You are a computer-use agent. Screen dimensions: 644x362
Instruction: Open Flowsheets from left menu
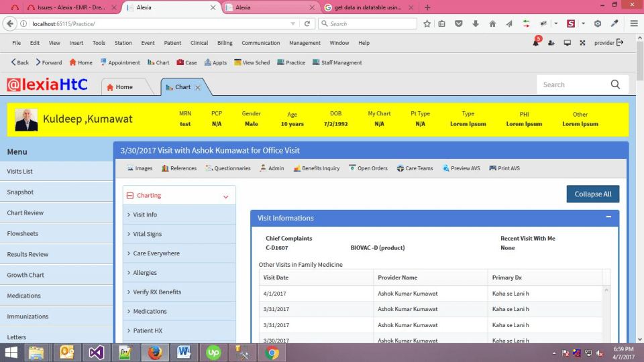pos(23,233)
